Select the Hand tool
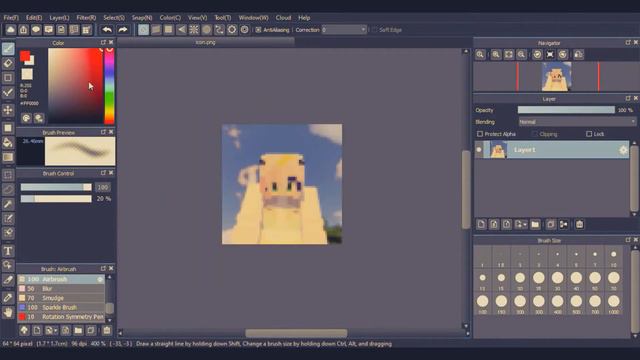This screenshot has height=360, width=640. coord(8,313)
